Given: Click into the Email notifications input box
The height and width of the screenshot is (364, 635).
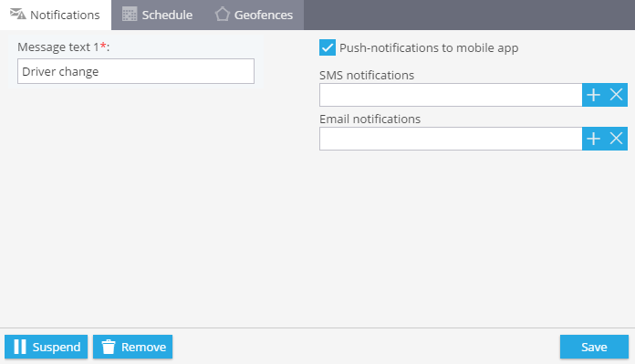Looking at the screenshot, I should [x=451, y=139].
